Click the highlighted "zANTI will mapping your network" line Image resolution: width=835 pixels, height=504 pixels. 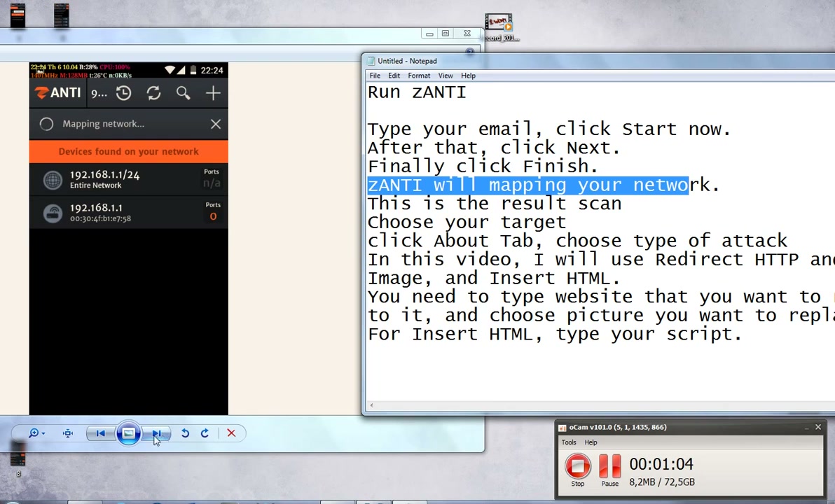point(543,185)
